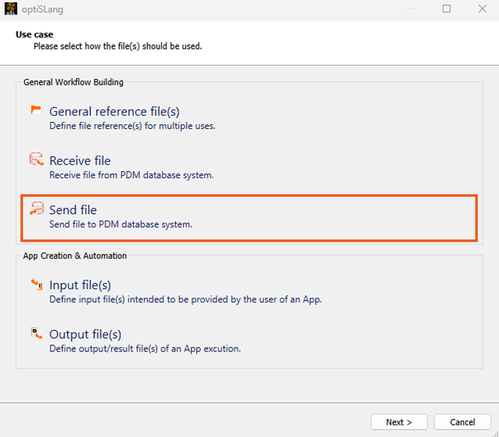Select the General reference file(s) heading

click(x=114, y=112)
